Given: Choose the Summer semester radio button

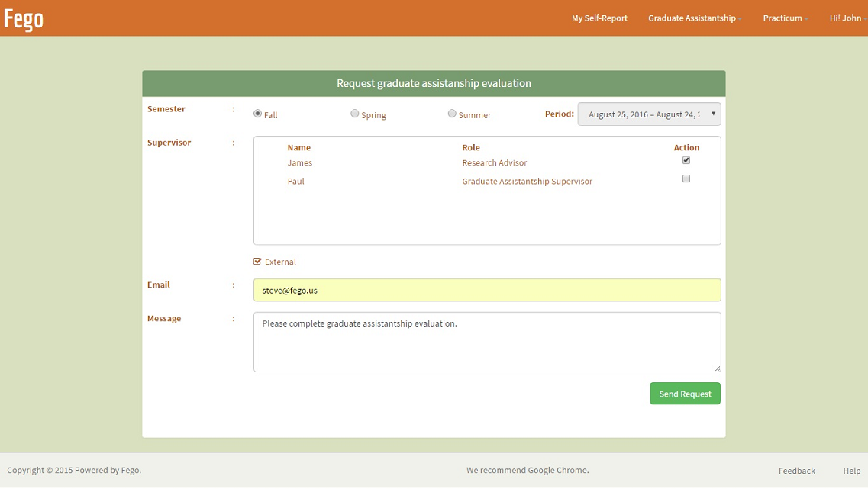Looking at the screenshot, I should [452, 114].
